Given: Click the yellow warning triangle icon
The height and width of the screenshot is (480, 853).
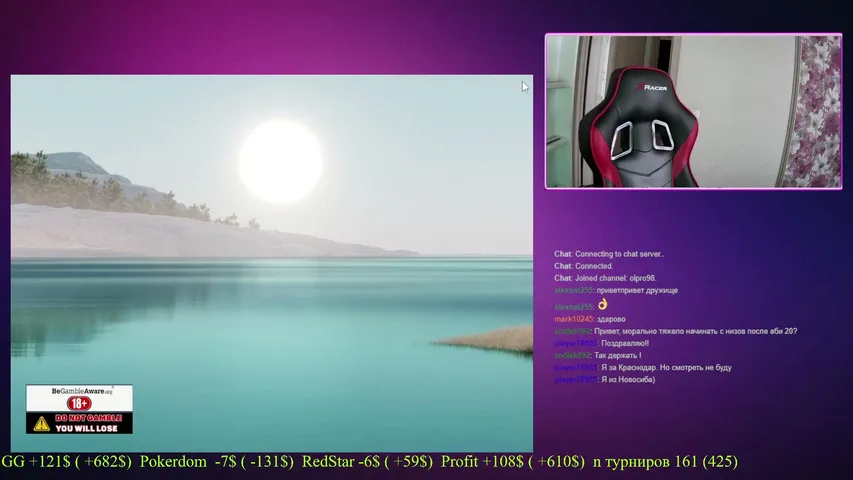Looking at the screenshot, I should tap(41, 423).
